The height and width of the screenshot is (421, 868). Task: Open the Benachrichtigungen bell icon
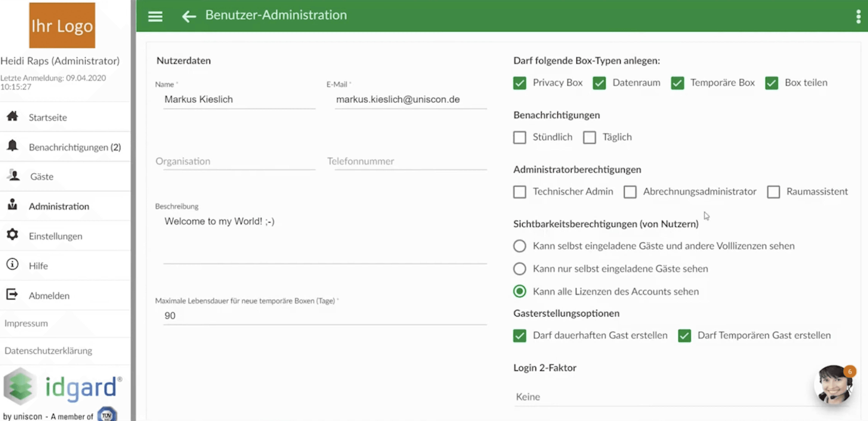tap(12, 146)
